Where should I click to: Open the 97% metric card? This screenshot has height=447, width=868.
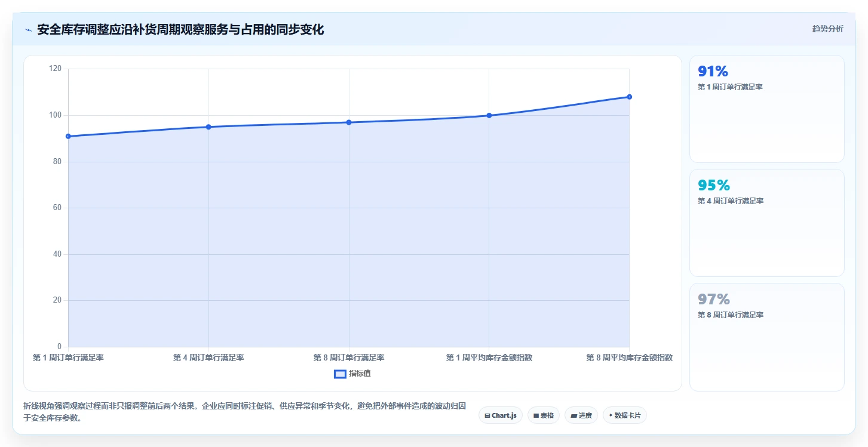coord(767,337)
